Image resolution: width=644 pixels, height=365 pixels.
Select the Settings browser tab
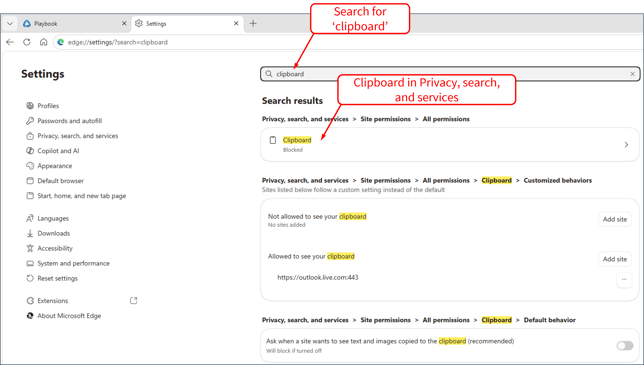[187, 24]
